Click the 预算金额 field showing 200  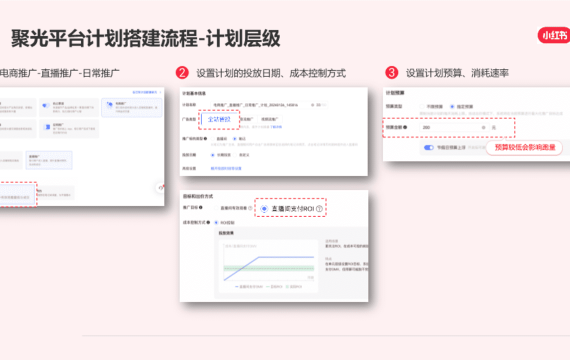coord(454,128)
